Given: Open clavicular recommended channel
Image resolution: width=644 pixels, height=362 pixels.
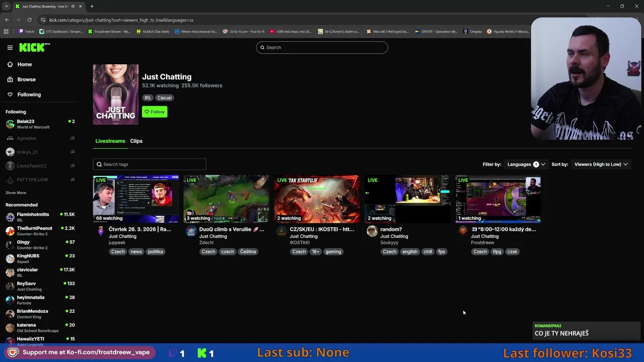Looking at the screenshot, I should [x=40, y=272].
